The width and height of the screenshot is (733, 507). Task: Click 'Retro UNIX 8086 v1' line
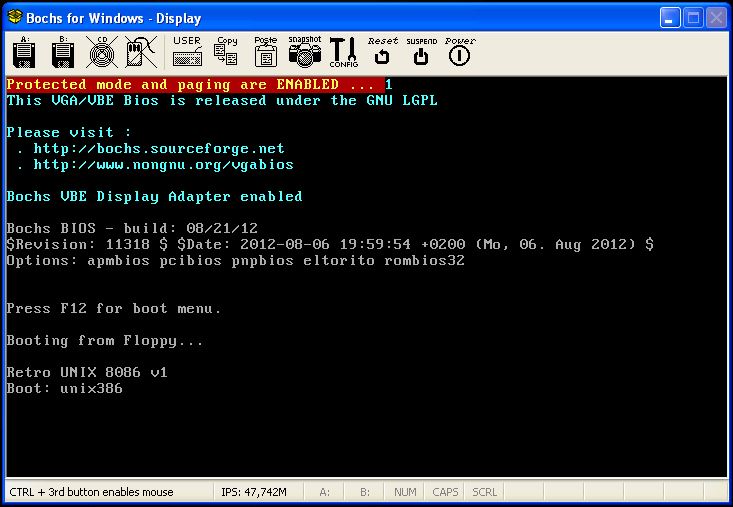(x=87, y=372)
